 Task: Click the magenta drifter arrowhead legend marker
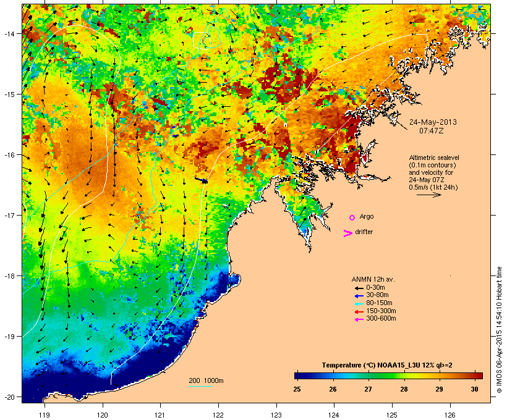(348, 233)
